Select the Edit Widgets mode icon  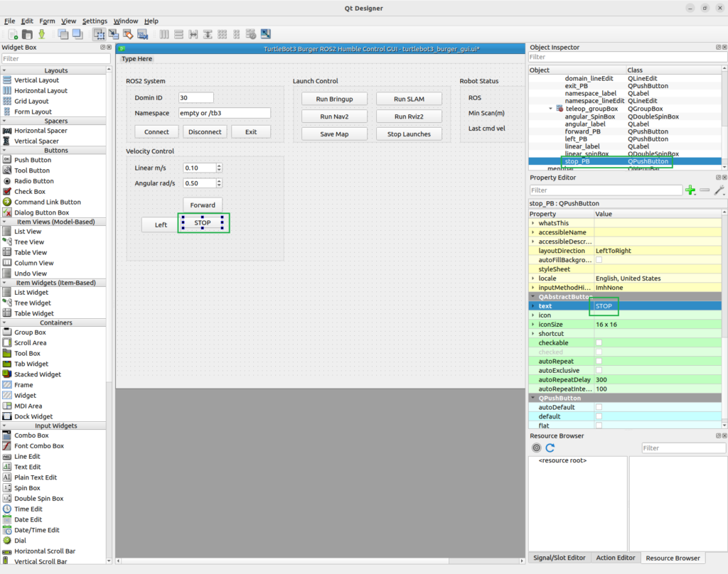99,34
